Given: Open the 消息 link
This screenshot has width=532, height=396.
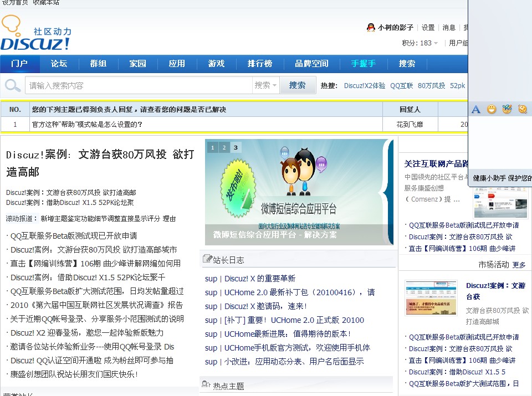Looking at the screenshot, I should pyautogui.click(x=448, y=28).
